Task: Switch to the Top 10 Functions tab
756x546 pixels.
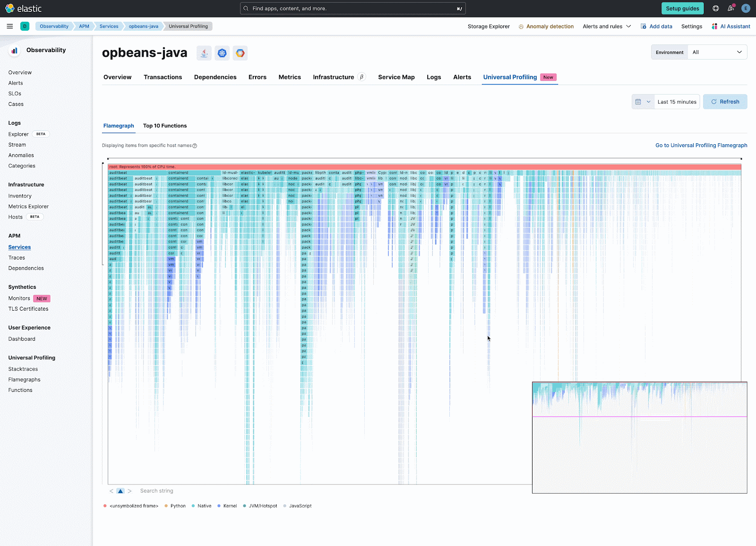Action: click(x=165, y=126)
